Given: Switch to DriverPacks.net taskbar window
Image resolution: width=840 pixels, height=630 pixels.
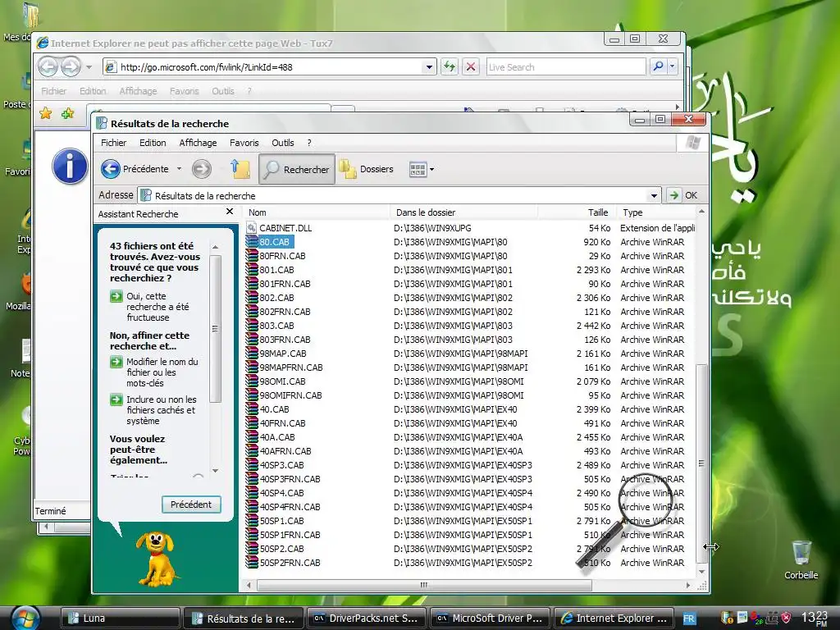Looking at the screenshot, I should [367, 619].
